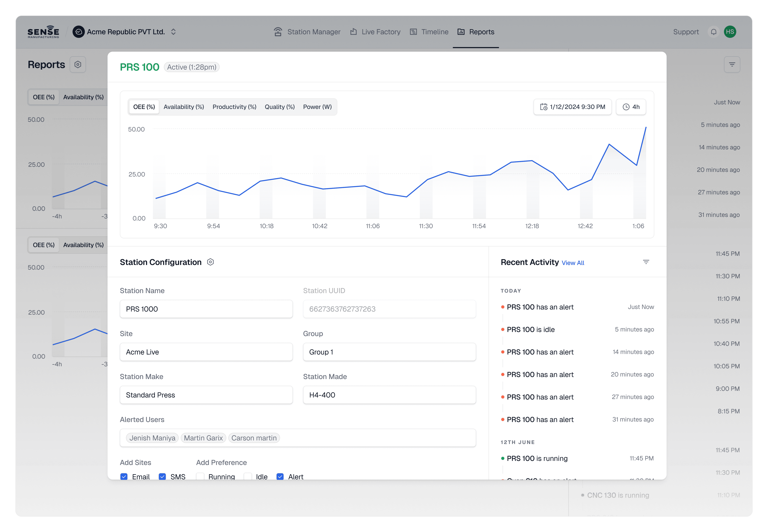Viewport: 768px width, 532px height.
Task: Switch to Productivity (%) chart tab
Action: point(234,107)
